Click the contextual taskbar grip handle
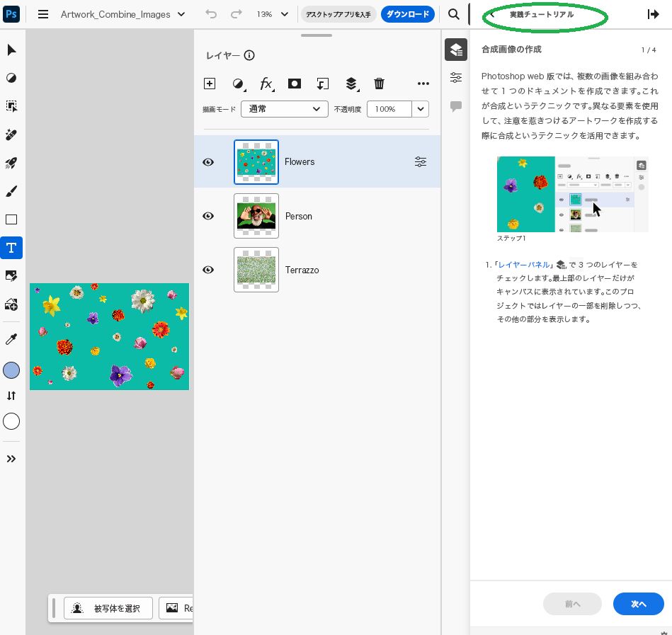672x635 pixels. coord(54,608)
